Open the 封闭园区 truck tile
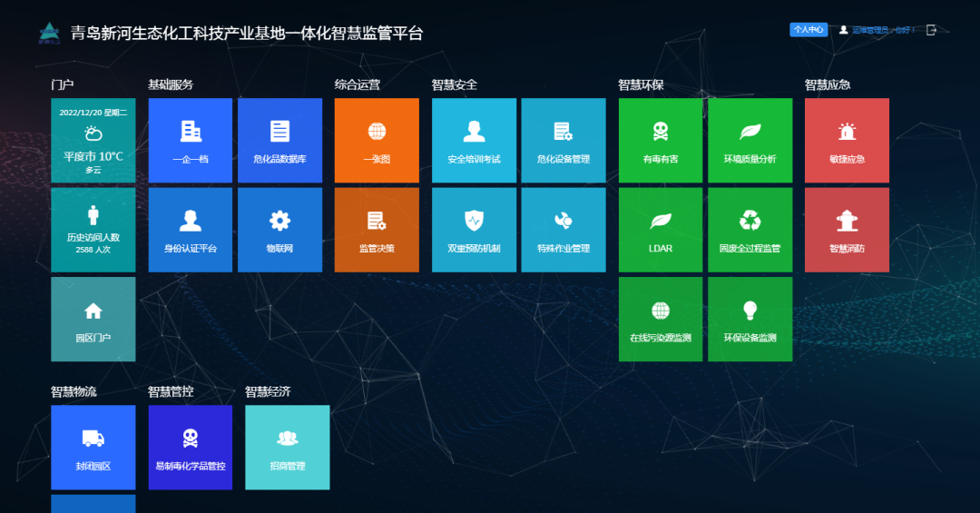The height and width of the screenshot is (513, 980). point(93,448)
